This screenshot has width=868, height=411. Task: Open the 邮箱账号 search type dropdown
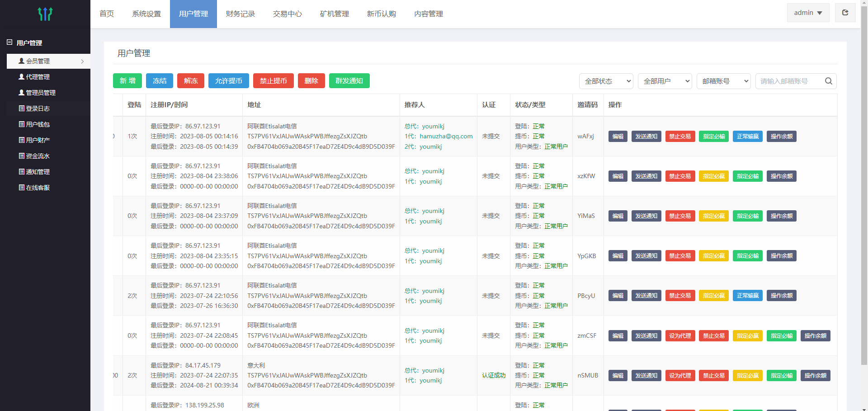pos(723,81)
